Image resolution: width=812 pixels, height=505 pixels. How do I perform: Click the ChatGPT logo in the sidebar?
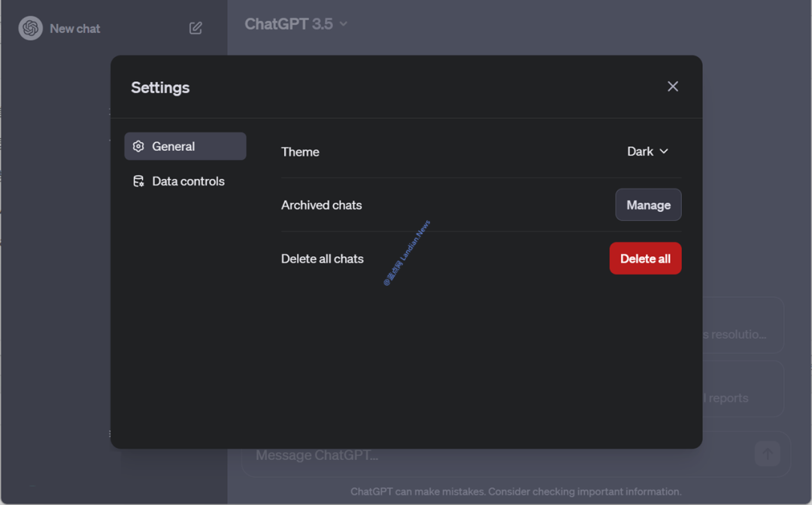31,28
